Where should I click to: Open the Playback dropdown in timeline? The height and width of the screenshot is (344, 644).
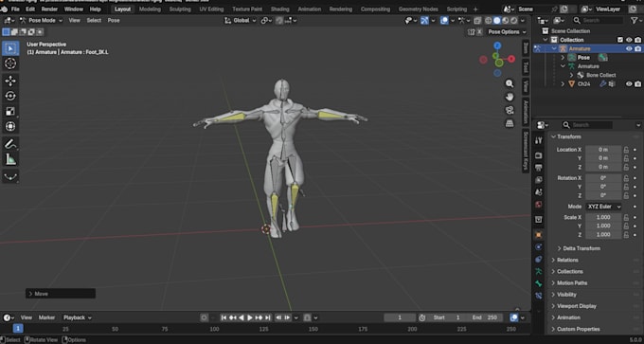(x=78, y=317)
